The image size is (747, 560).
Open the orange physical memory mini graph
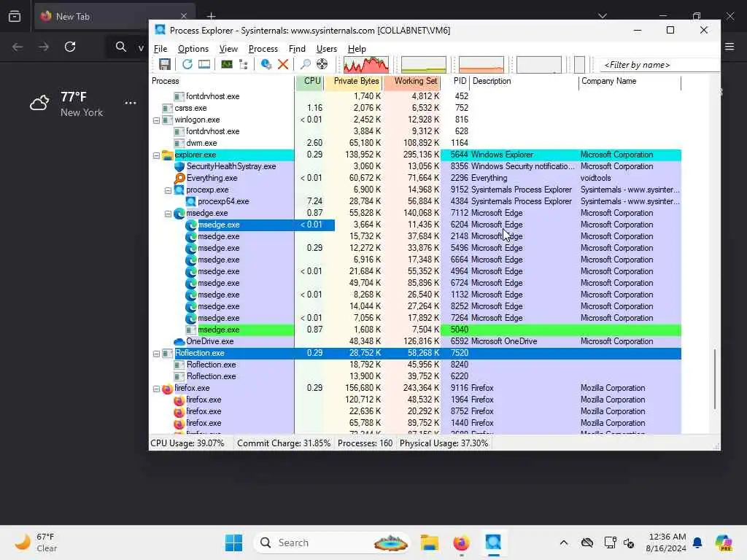coord(481,65)
